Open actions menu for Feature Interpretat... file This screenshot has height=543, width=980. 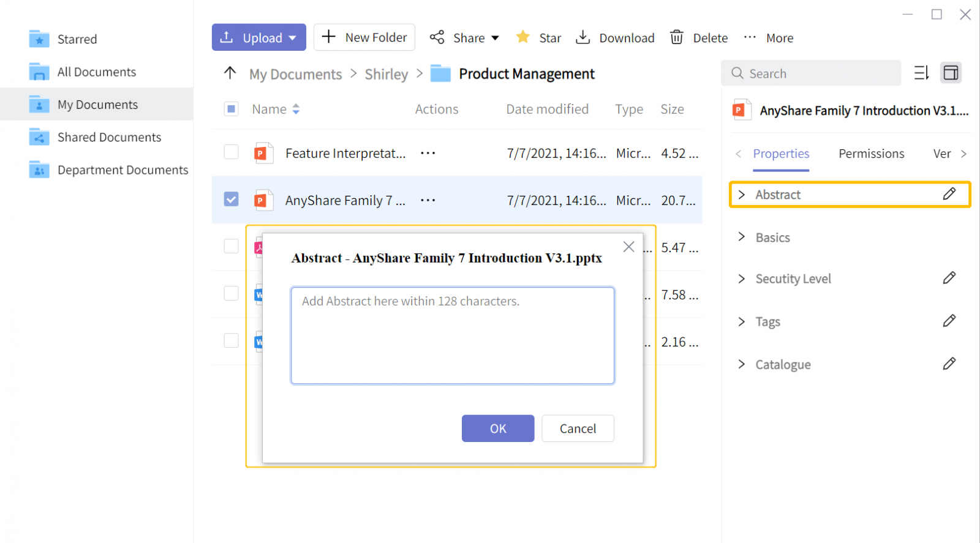[x=428, y=153]
